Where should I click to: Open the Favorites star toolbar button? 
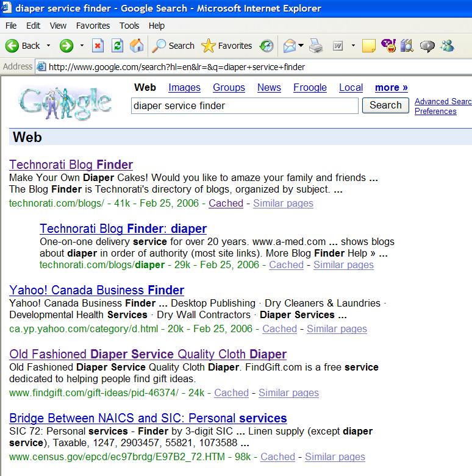tap(227, 46)
